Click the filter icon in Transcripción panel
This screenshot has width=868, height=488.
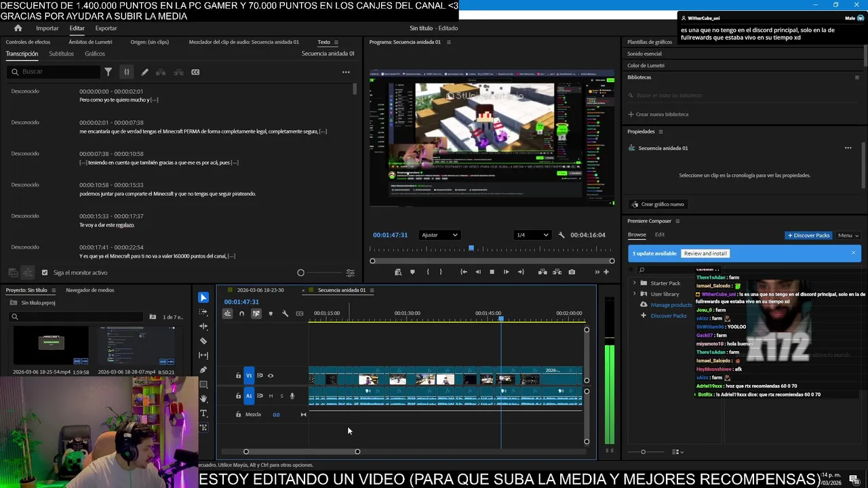click(108, 72)
